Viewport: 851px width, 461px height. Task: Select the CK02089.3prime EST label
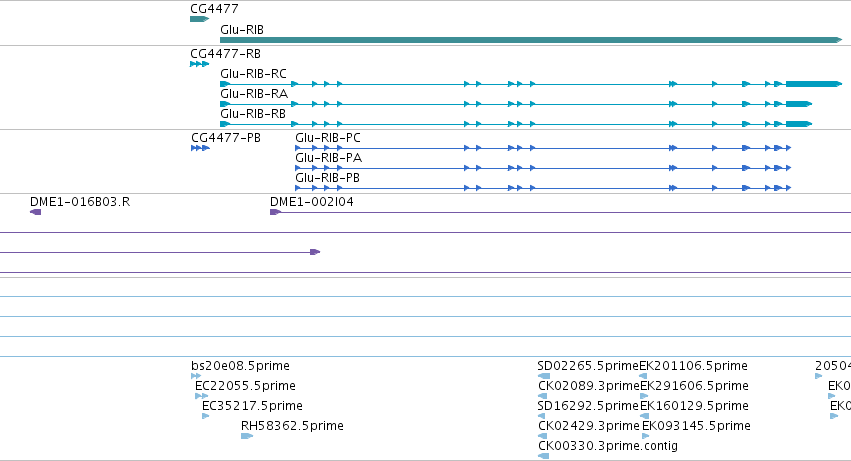tap(589, 386)
